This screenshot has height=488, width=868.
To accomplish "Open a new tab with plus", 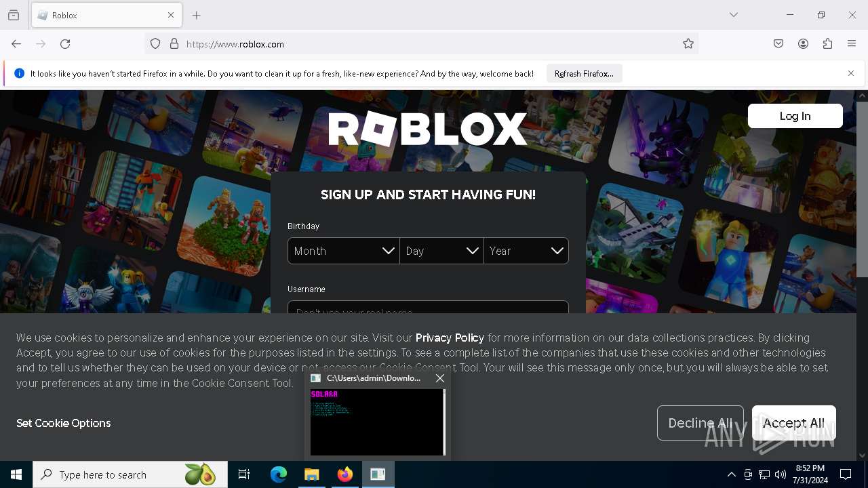I will 197,15.
